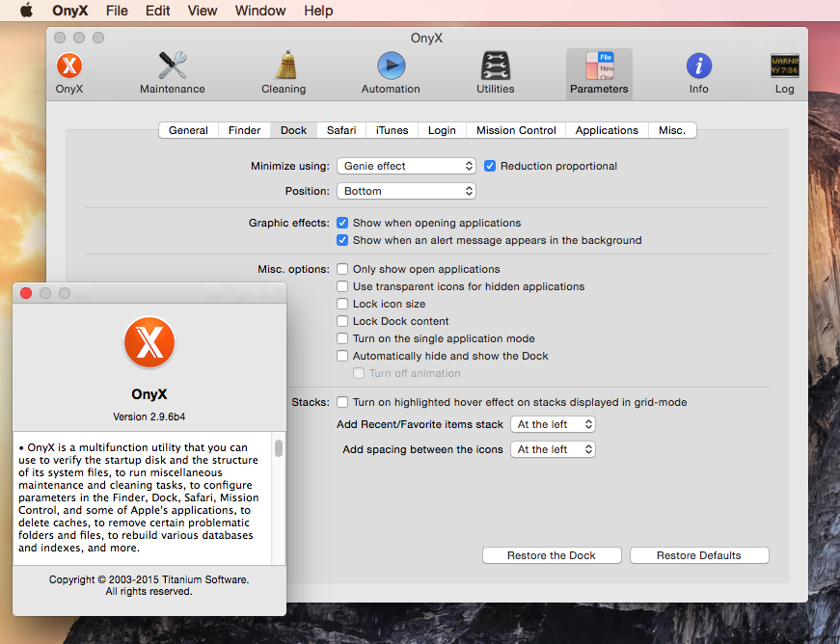Click the Version 2.9.6b4 text
This screenshot has height=644, width=840.
pos(149,416)
